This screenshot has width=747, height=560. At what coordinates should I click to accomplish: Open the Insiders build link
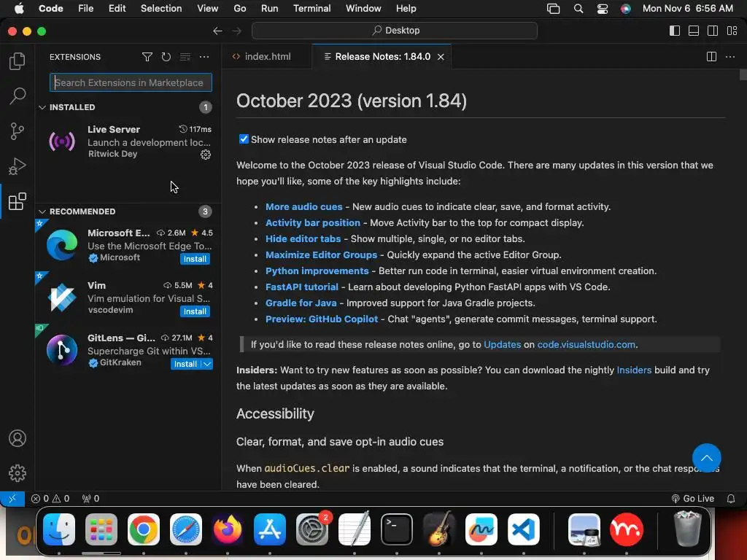tap(634, 370)
